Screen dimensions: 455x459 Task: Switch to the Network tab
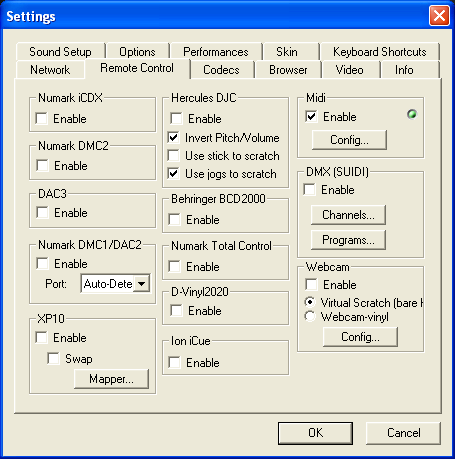point(50,70)
